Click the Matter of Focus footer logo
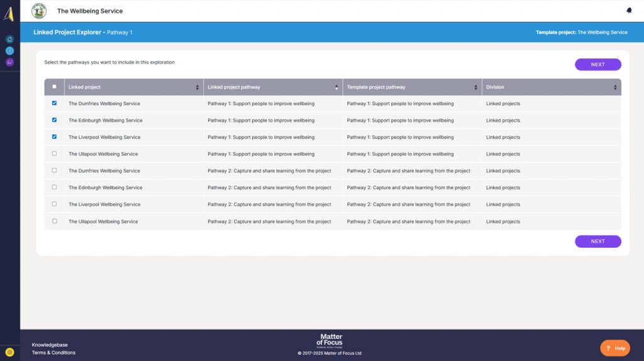Screen dimensions: 644x361 click(331, 340)
